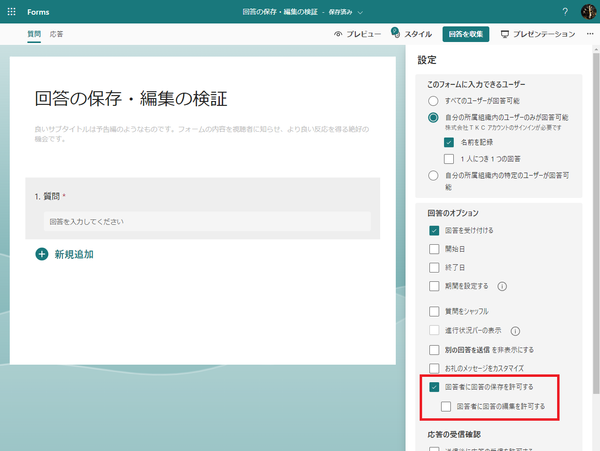Open the user profile avatar
This screenshot has width=600, height=451.
[x=589, y=12]
